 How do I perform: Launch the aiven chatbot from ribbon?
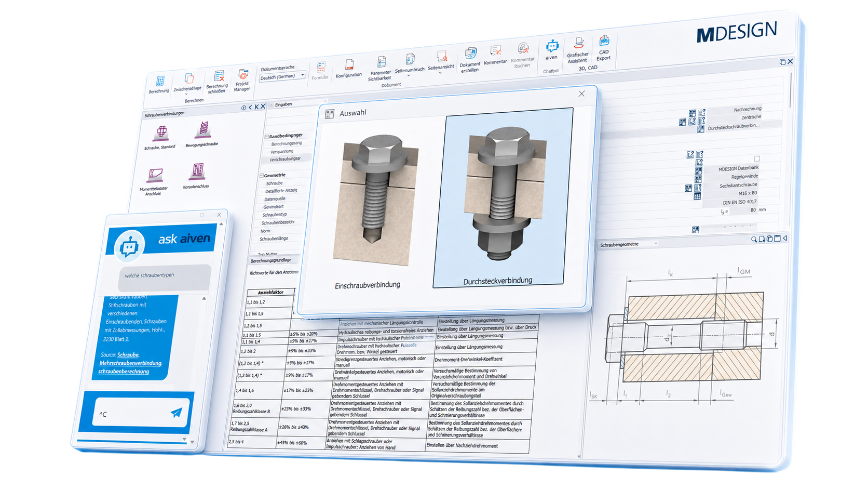tap(551, 50)
